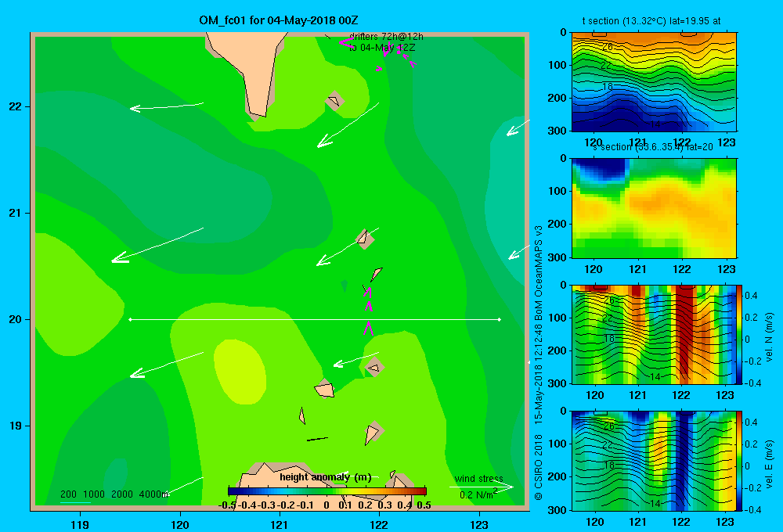This screenshot has height=532, width=783.
Task: Click latitude label 19 on the main map axis
Action: (16, 426)
